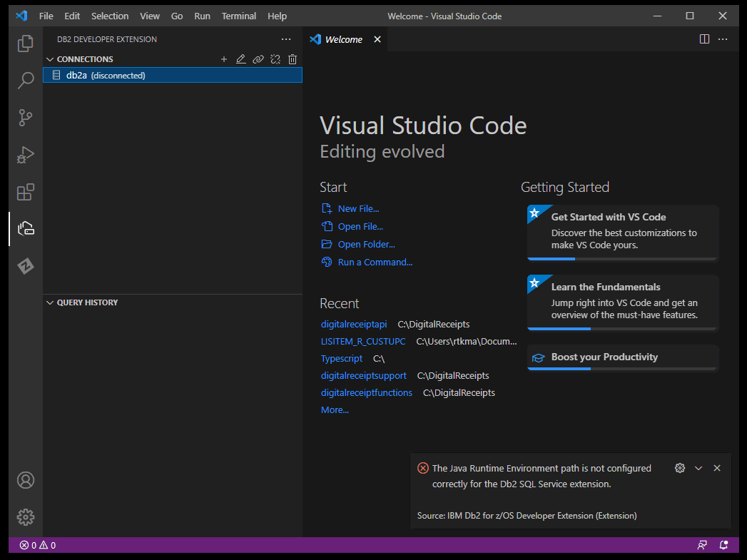Open Source Control view
747x560 pixels.
coord(25,118)
